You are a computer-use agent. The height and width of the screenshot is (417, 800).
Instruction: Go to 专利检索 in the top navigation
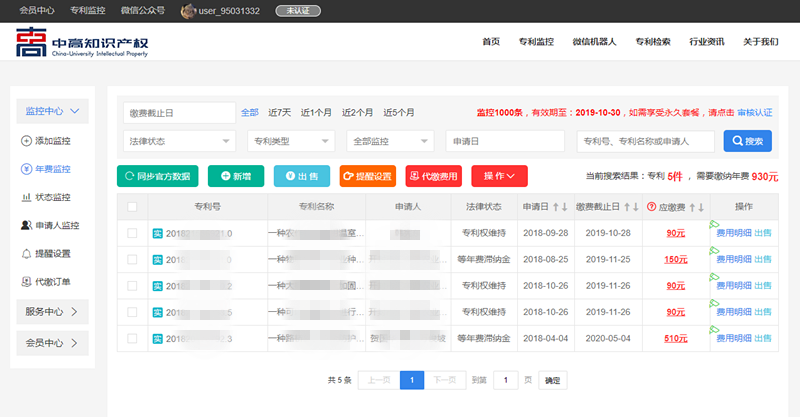click(x=653, y=42)
